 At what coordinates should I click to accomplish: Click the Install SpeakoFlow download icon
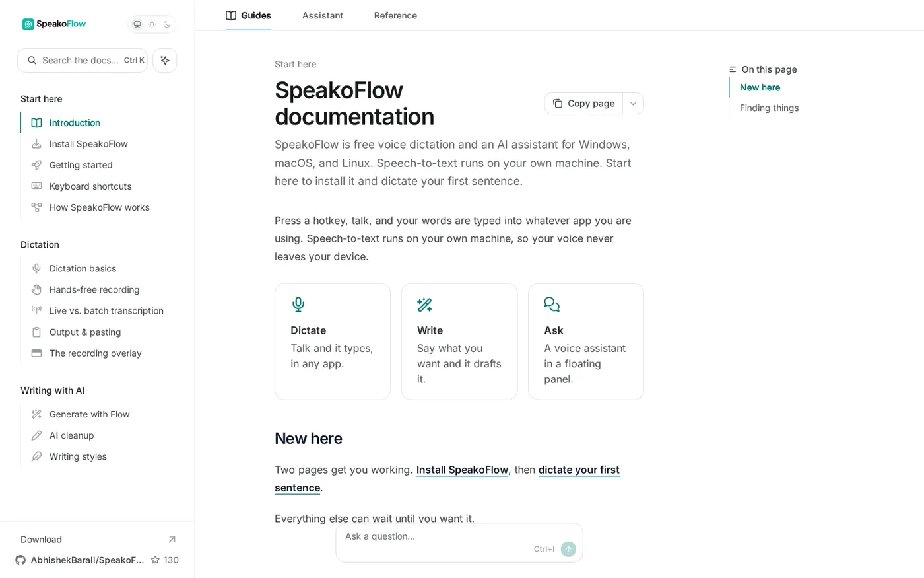[37, 144]
